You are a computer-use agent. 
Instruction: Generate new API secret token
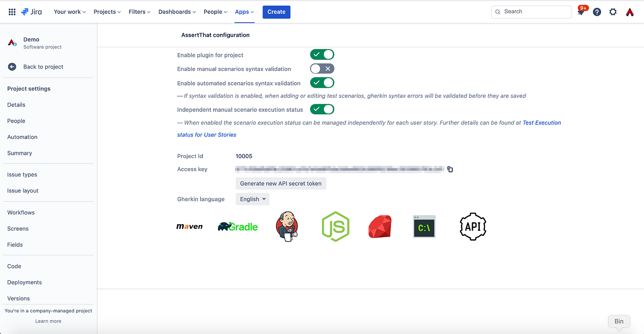point(281,183)
